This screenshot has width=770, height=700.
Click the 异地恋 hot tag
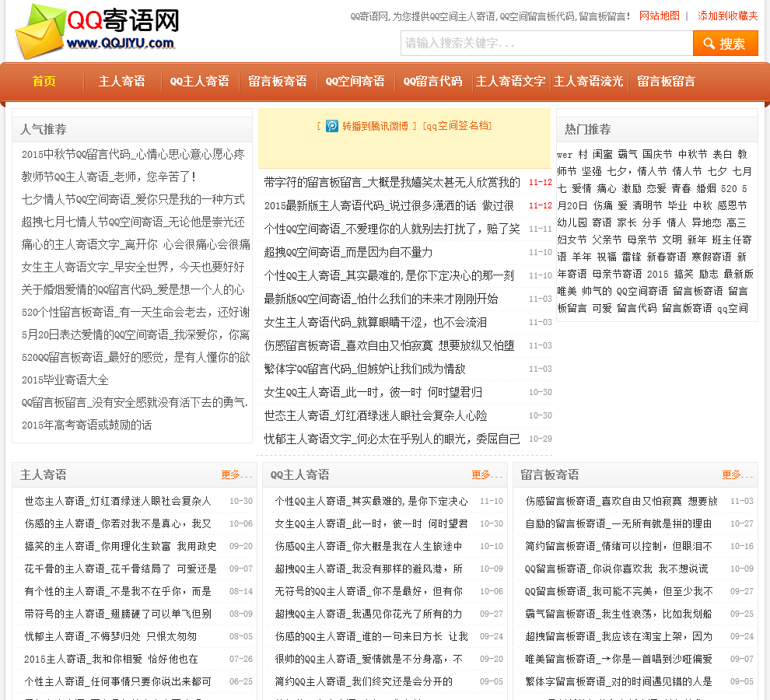point(707,222)
